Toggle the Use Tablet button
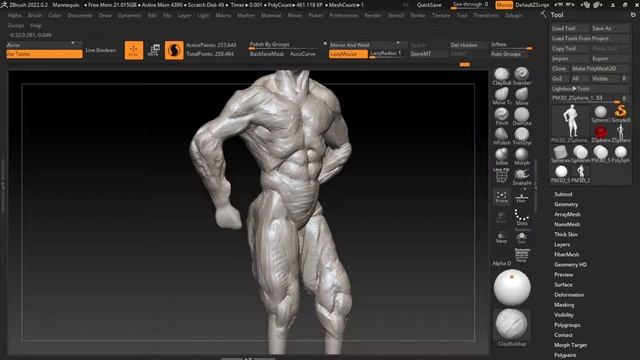 click(x=44, y=54)
